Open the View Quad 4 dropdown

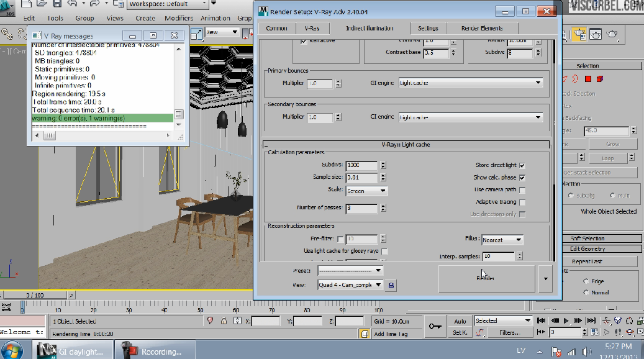pos(350,284)
